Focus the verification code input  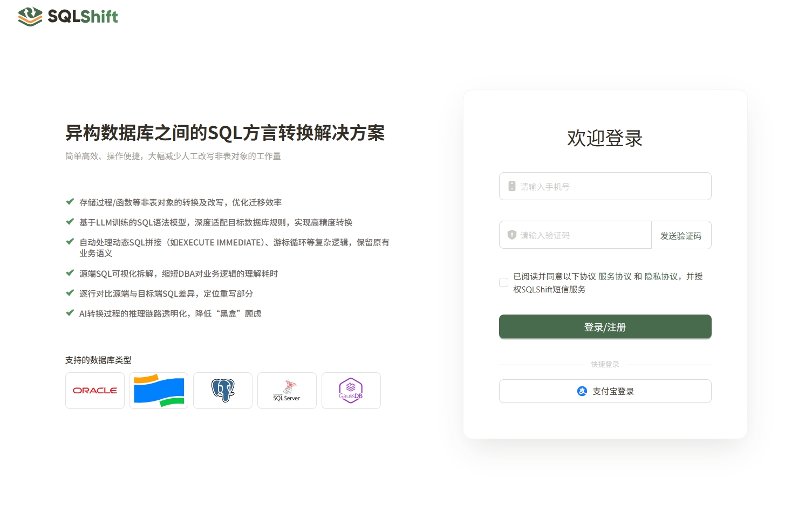click(x=575, y=235)
